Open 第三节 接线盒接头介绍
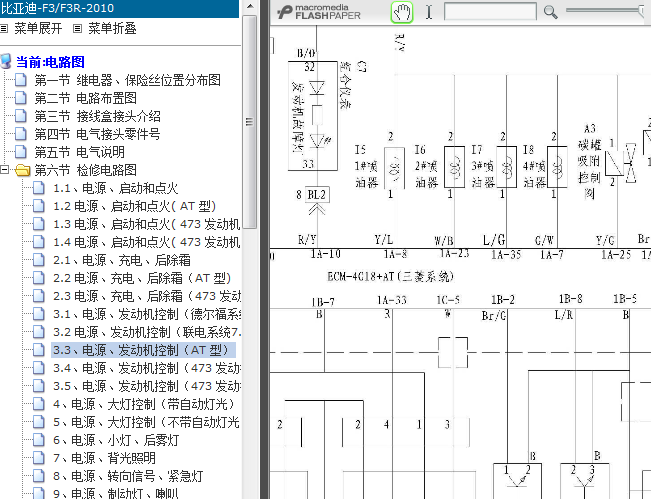The width and height of the screenshot is (651, 499). click(98, 116)
